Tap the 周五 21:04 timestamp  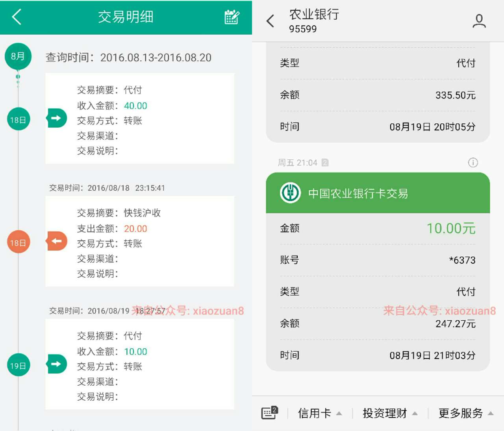298,163
